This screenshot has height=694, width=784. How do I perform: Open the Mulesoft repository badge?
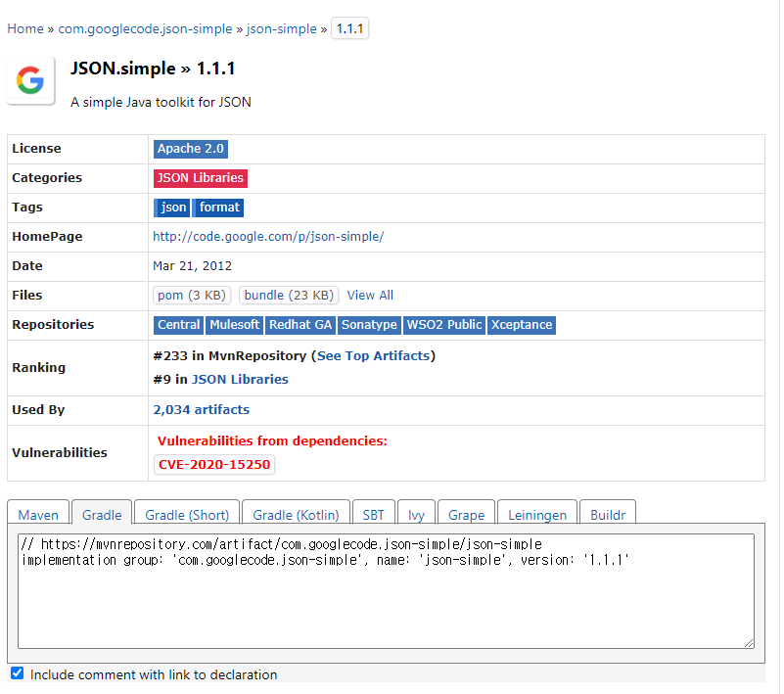click(x=234, y=325)
